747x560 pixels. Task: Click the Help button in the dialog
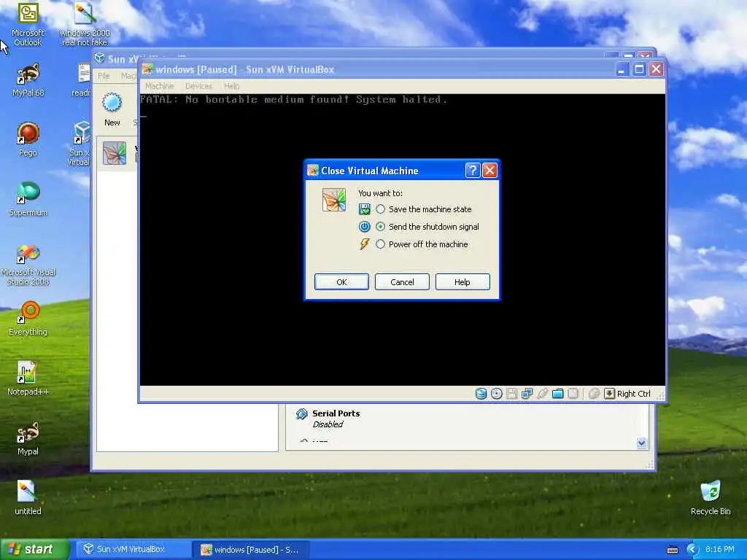pyautogui.click(x=462, y=282)
